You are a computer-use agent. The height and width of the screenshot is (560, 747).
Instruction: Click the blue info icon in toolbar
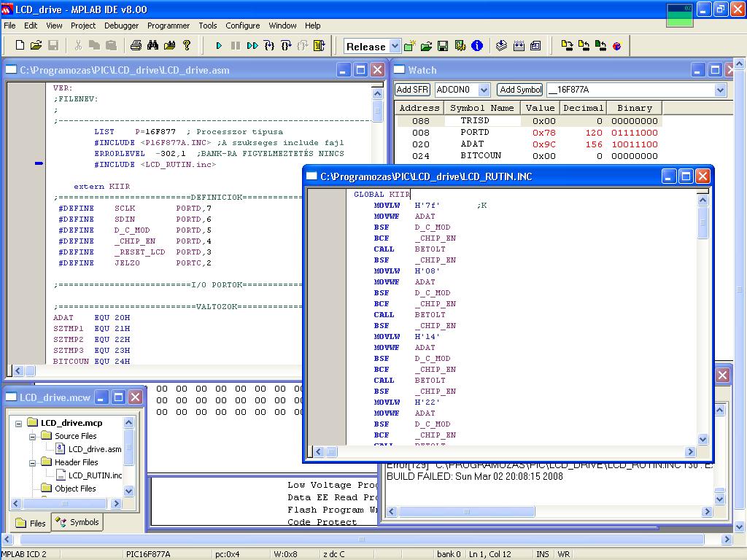(x=477, y=45)
